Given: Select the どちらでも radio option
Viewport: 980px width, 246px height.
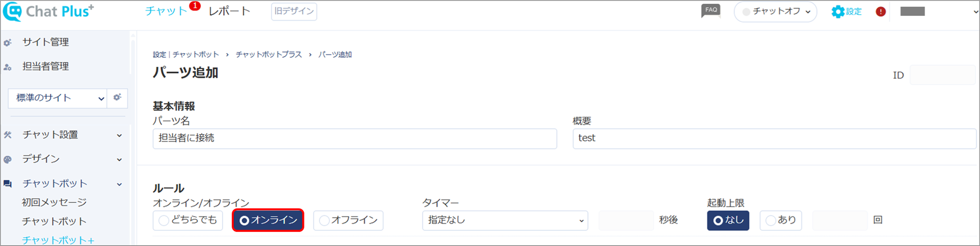Looking at the screenshot, I should [x=188, y=220].
